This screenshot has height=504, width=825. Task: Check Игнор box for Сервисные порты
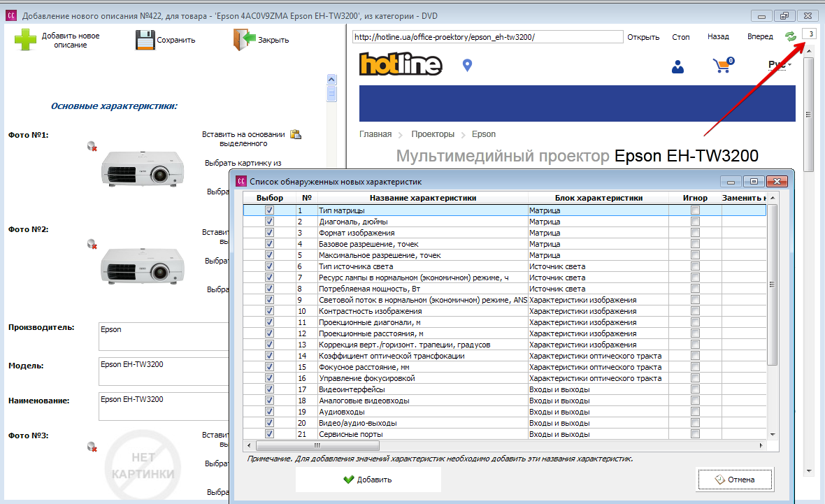[695, 434]
